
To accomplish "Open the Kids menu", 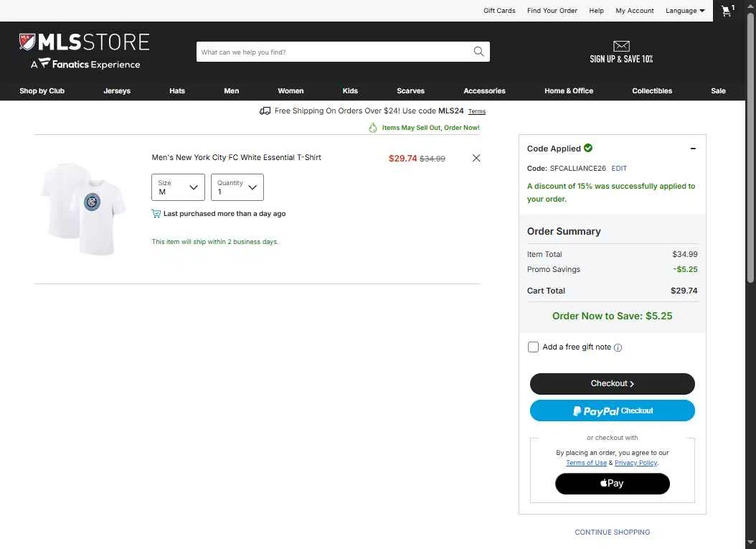I will point(350,90).
